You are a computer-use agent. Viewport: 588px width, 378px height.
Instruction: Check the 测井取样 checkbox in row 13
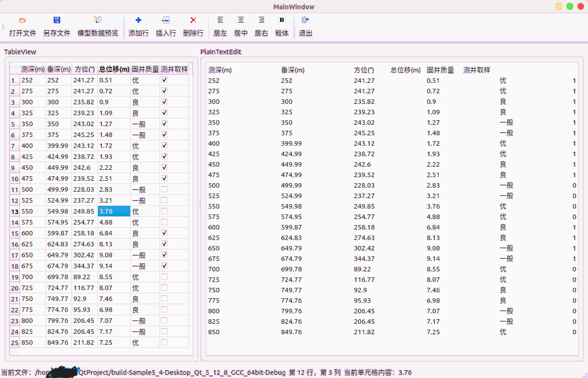coord(164,211)
